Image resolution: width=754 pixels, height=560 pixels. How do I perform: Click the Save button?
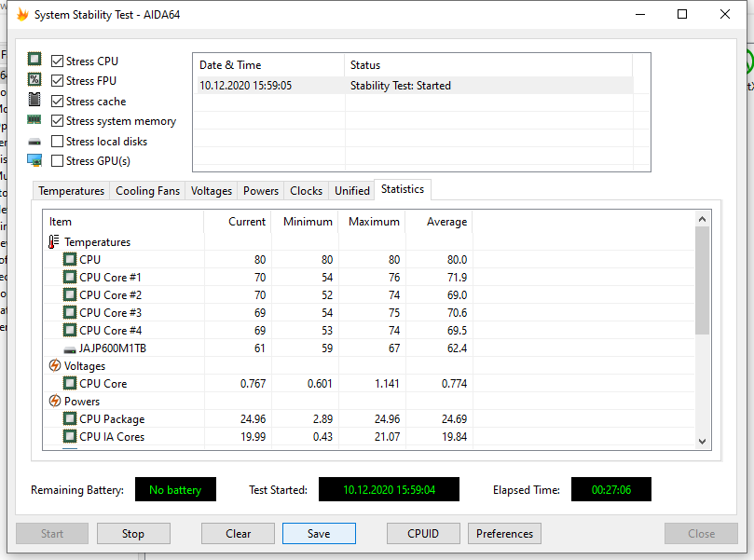tap(319, 534)
